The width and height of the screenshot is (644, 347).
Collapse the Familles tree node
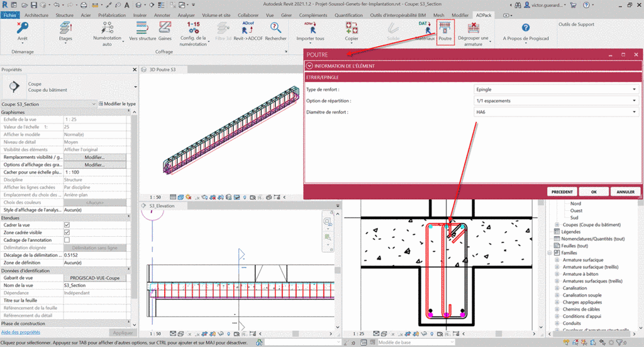(x=550, y=253)
